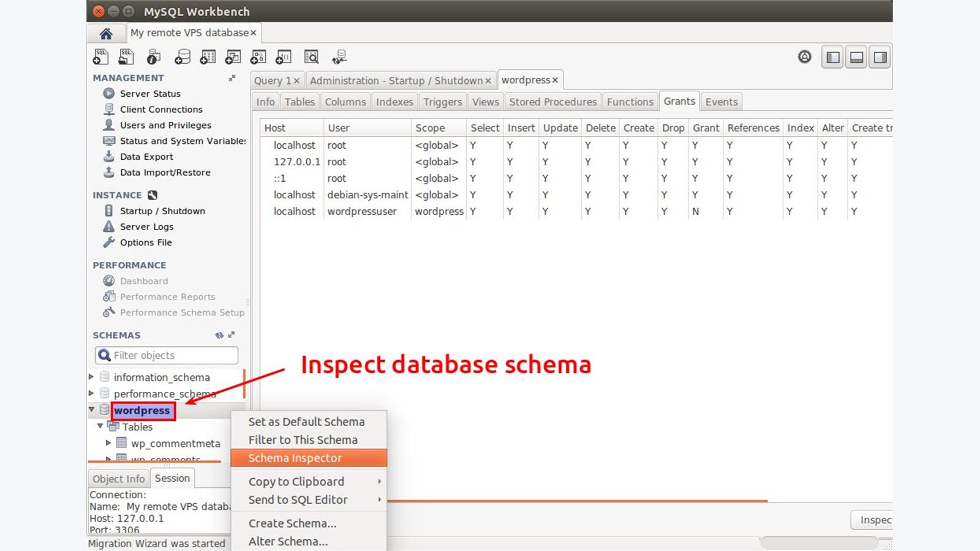Close the Query 1 tab
980x551 pixels.
point(296,81)
